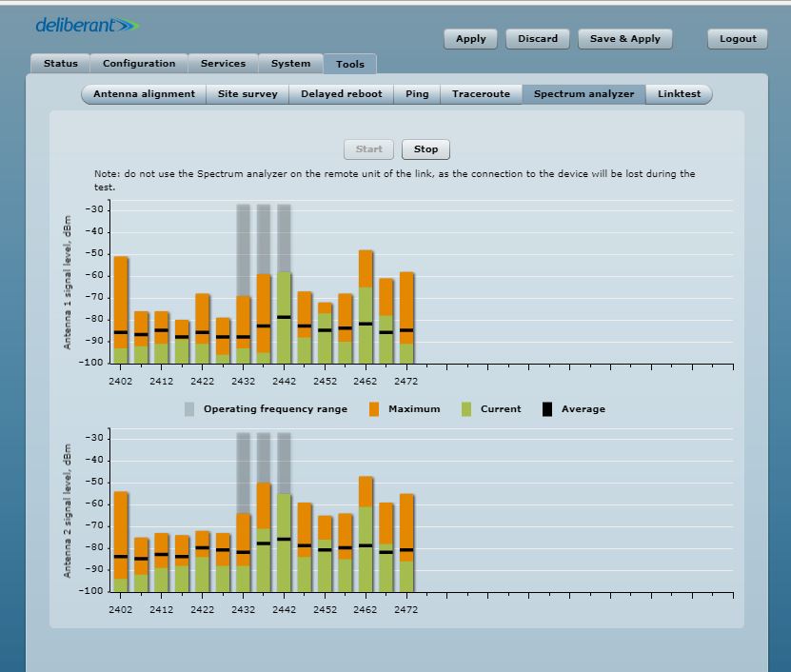Click the '2412' label under Antenna 1 chart
Screen dimensions: 791x672
click(x=162, y=382)
